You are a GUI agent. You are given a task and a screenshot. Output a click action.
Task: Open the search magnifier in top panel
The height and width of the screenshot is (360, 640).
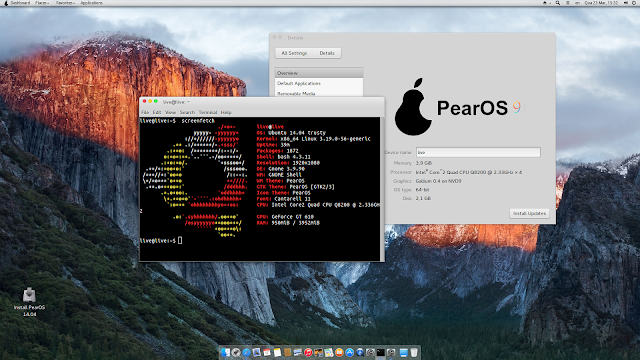[x=558, y=3]
